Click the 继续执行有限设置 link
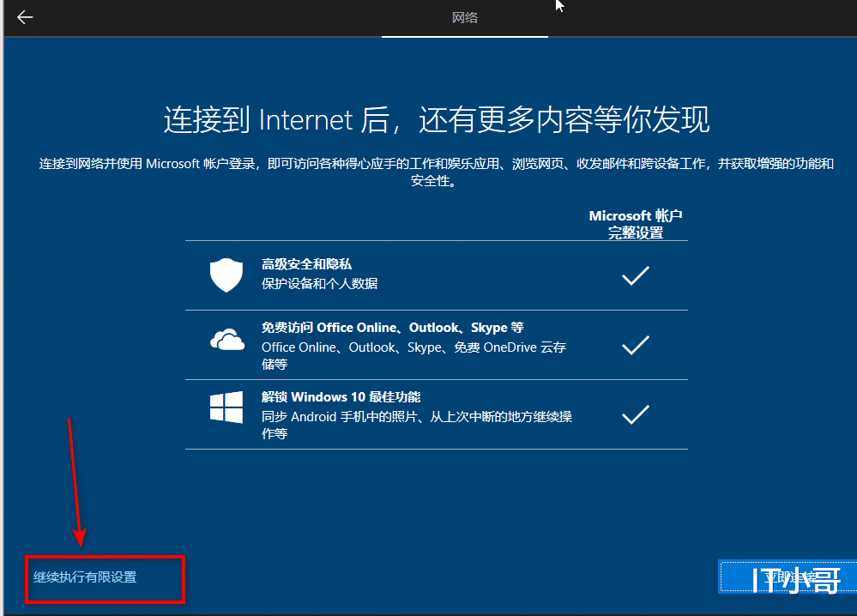The image size is (857, 616). [x=85, y=577]
